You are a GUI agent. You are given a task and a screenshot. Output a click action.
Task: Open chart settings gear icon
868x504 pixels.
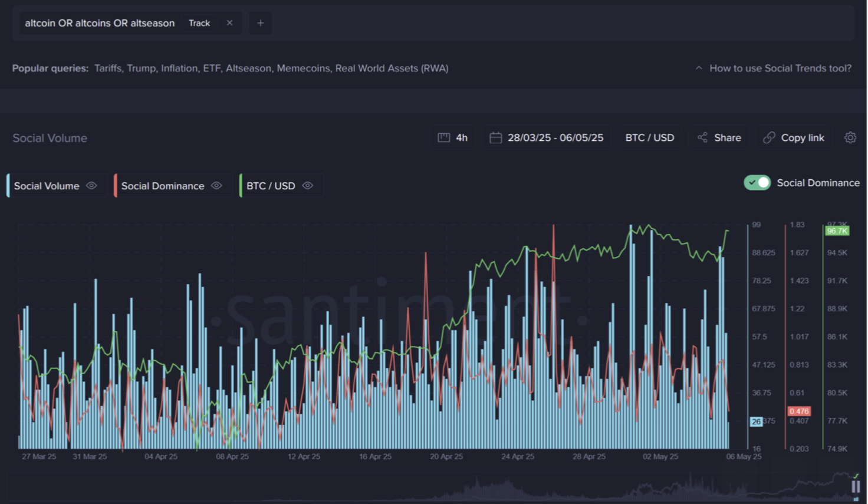tap(850, 137)
